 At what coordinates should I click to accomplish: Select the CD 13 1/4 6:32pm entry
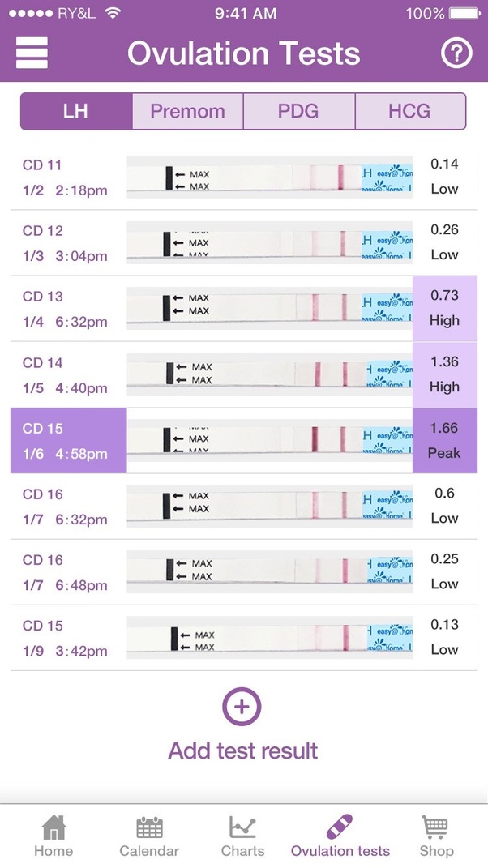tap(244, 308)
